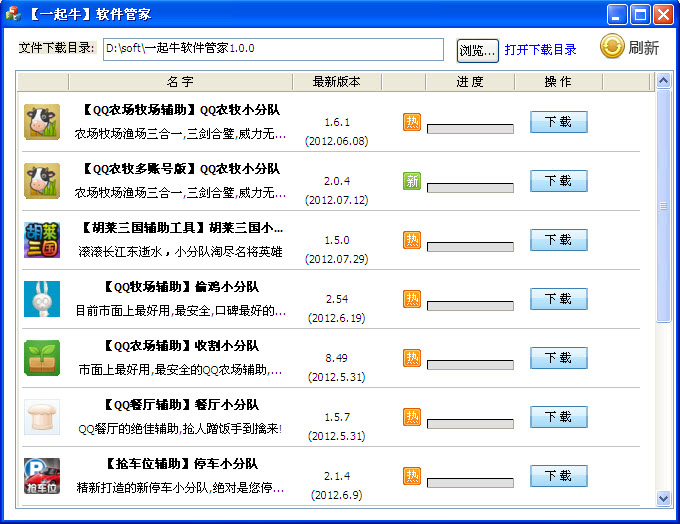This screenshot has height=524, width=680.
Task: Click the hot badge in 偷鸡小分队 row
Action: pos(412,299)
